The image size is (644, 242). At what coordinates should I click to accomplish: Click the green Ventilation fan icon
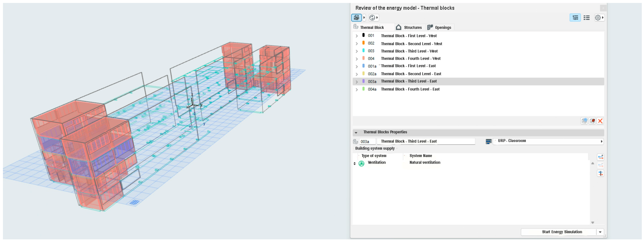click(361, 163)
